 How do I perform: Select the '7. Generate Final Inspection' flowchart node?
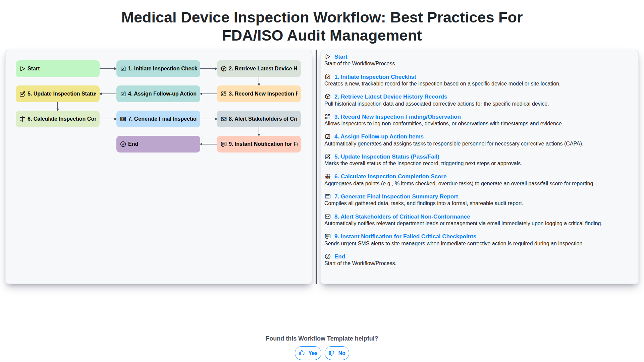click(158, 119)
